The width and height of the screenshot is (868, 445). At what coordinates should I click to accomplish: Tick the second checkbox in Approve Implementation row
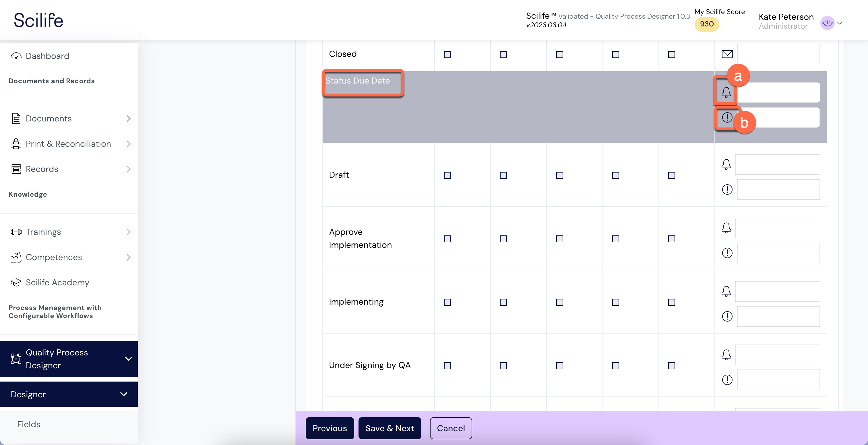tap(503, 239)
